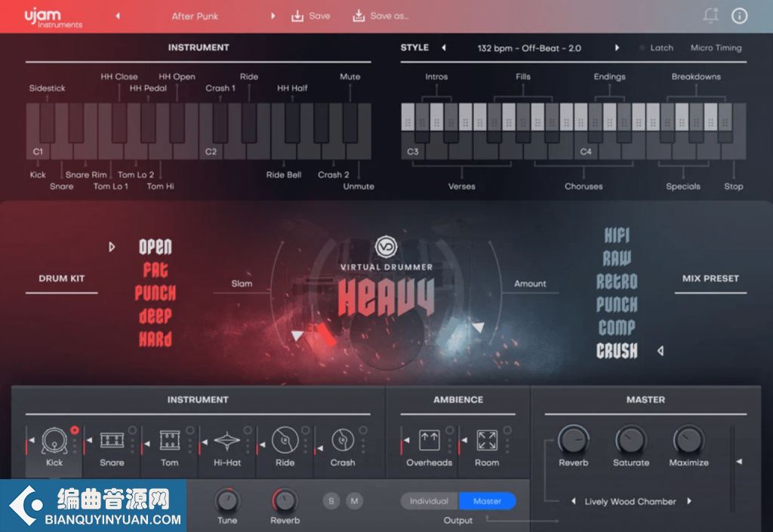Select the Room ambience icon
The image size is (773, 532).
pyautogui.click(x=487, y=440)
